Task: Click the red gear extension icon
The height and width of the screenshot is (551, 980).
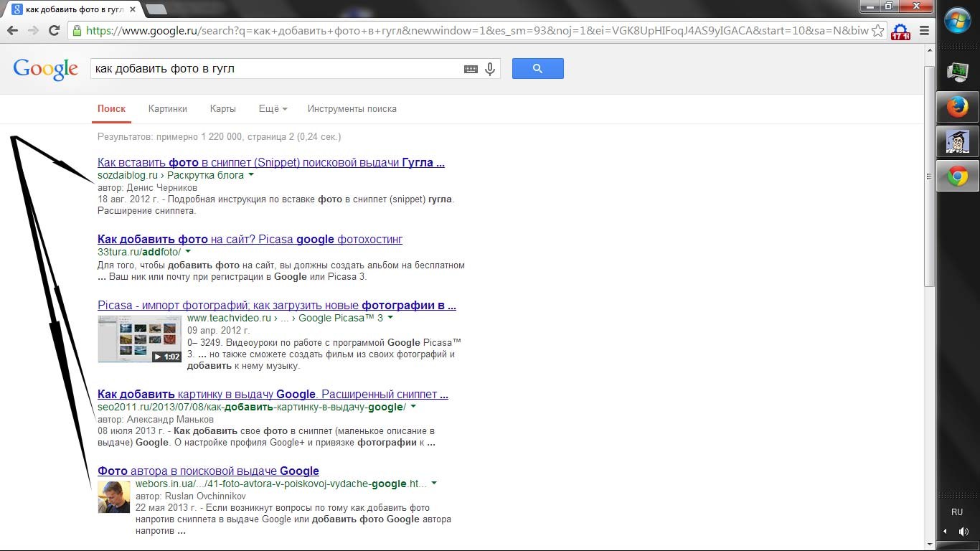Action: [900, 32]
